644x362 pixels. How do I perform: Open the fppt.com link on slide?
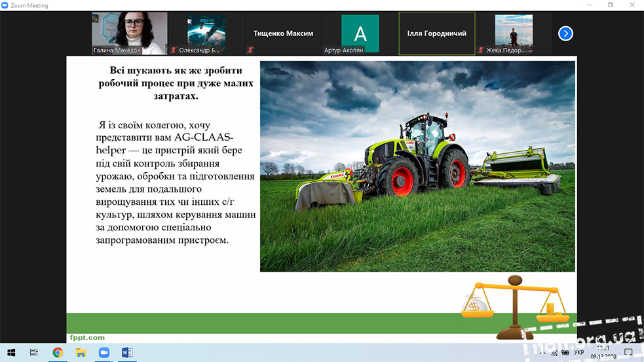(87, 337)
